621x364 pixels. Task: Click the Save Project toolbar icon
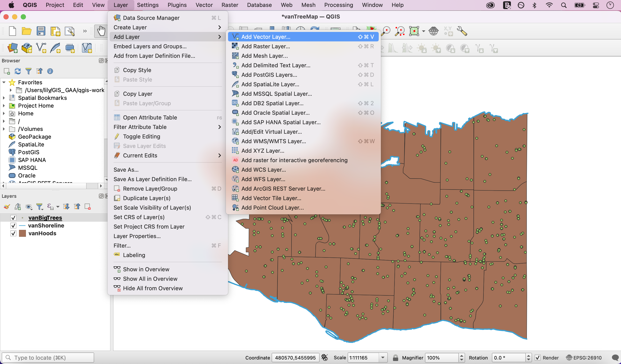click(41, 31)
